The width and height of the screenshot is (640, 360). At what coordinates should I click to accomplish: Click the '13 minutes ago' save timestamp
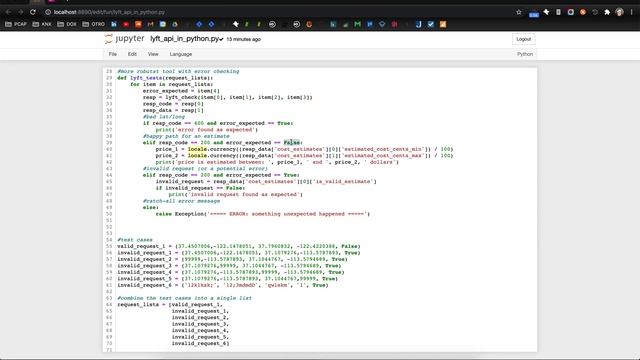coord(244,39)
